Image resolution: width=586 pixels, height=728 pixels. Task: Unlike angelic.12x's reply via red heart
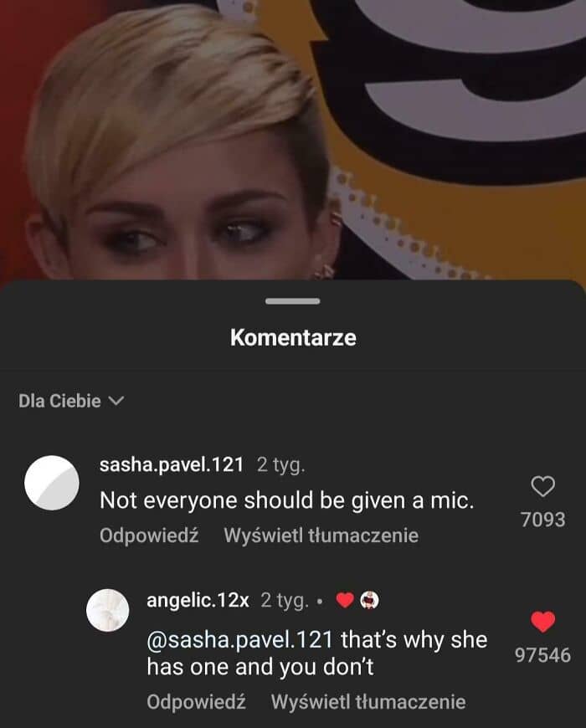pyautogui.click(x=542, y=622)
